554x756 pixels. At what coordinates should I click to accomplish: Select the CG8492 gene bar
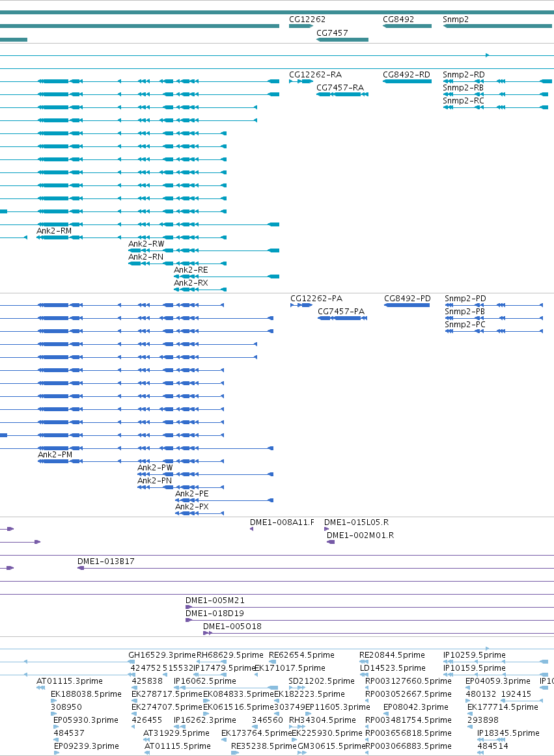point(407,26)
